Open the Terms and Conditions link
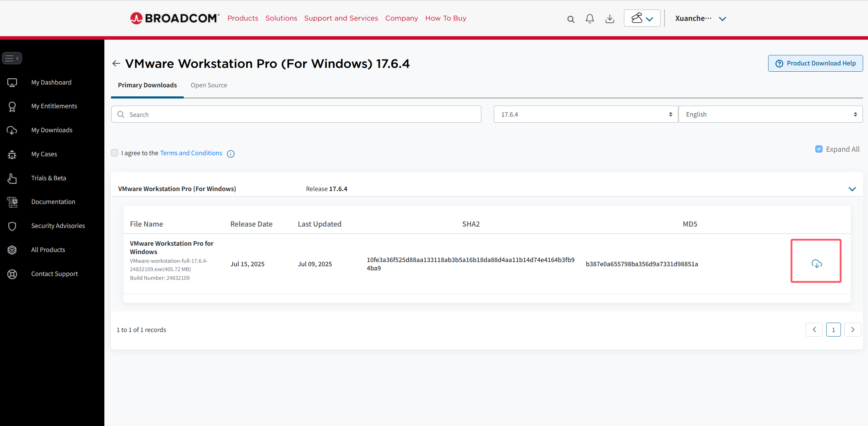The width and height of the screenshot is (868, 426). [x=191, y=153]
